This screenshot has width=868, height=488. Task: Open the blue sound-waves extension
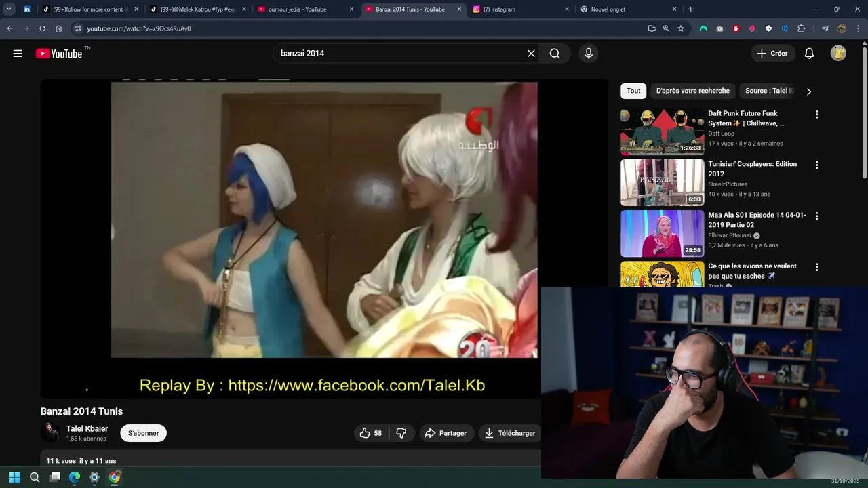point(785,28)
